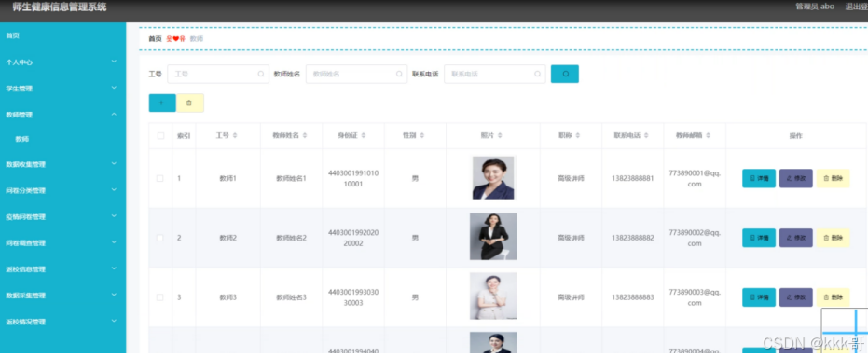
Task: Open 详情 for row 教师3
Action: coord(759,297)
